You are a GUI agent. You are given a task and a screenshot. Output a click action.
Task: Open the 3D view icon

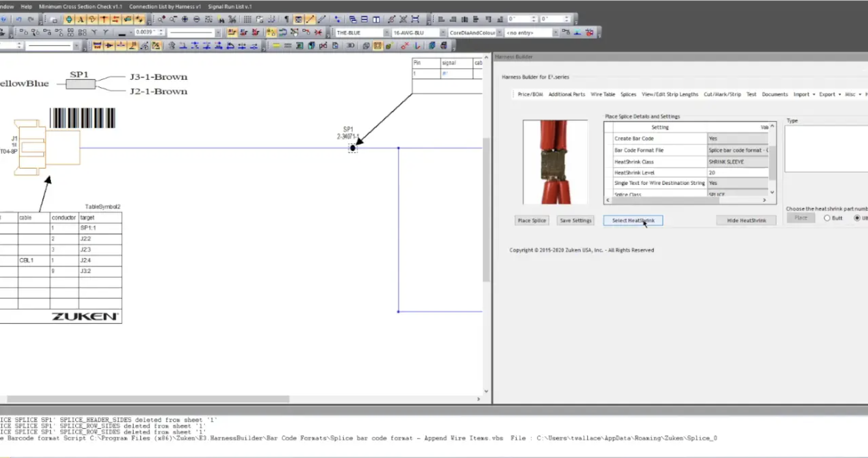pyautogui.click(x=351, y=45)
